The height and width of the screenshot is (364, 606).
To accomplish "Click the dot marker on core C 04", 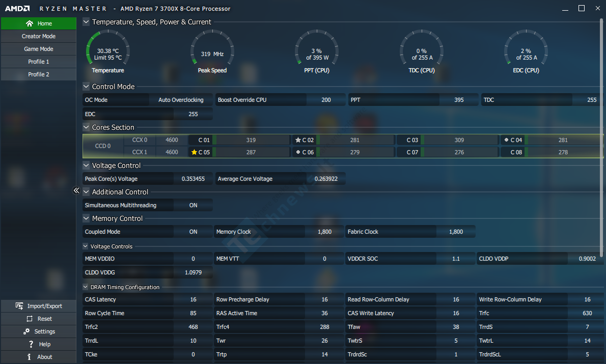I will click(506, 140).
